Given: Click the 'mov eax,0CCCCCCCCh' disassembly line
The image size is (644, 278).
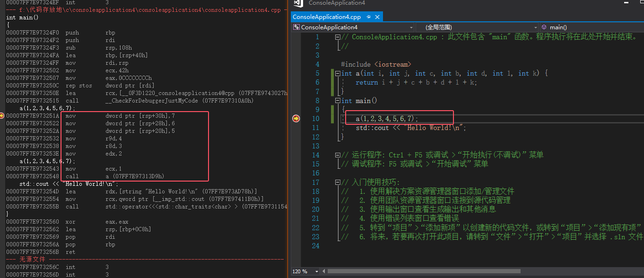Looking at the screenshot, I should [79, 78].
